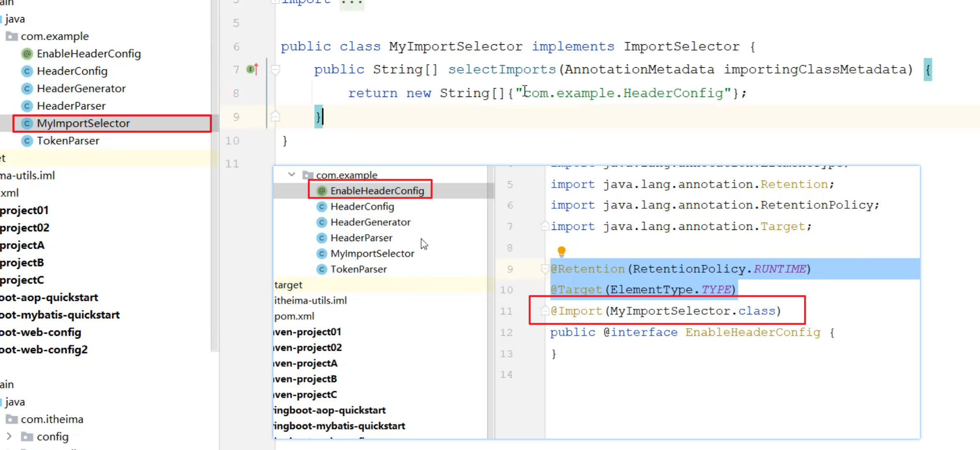The image size is (980, 450).
Task: Click MyImportSelector class icon in overlay tree
Action: [x=321, y=254]
